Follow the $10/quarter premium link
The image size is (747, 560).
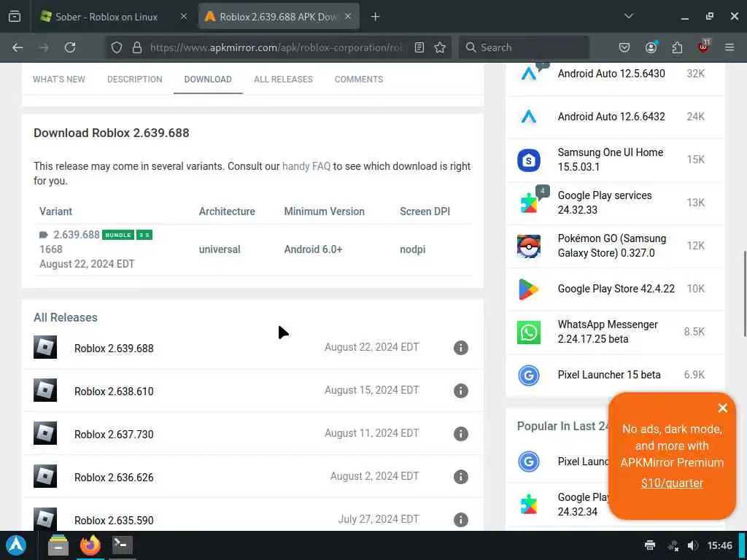coord(672,483)
